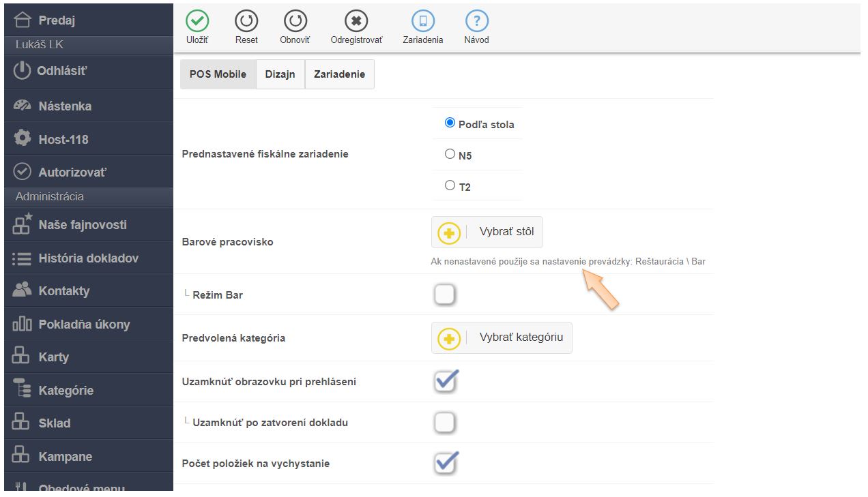Open the Návod help icon

(x=476, y=21)
